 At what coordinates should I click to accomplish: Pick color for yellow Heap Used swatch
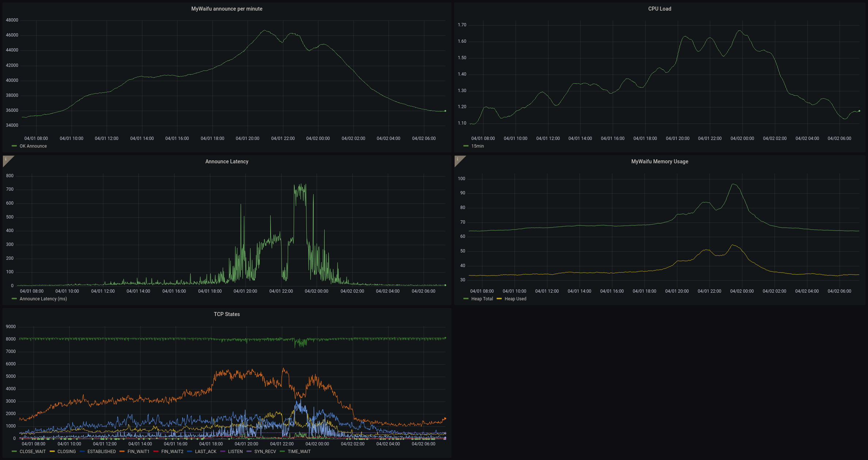pyautogui.click(x=499, y=299)
